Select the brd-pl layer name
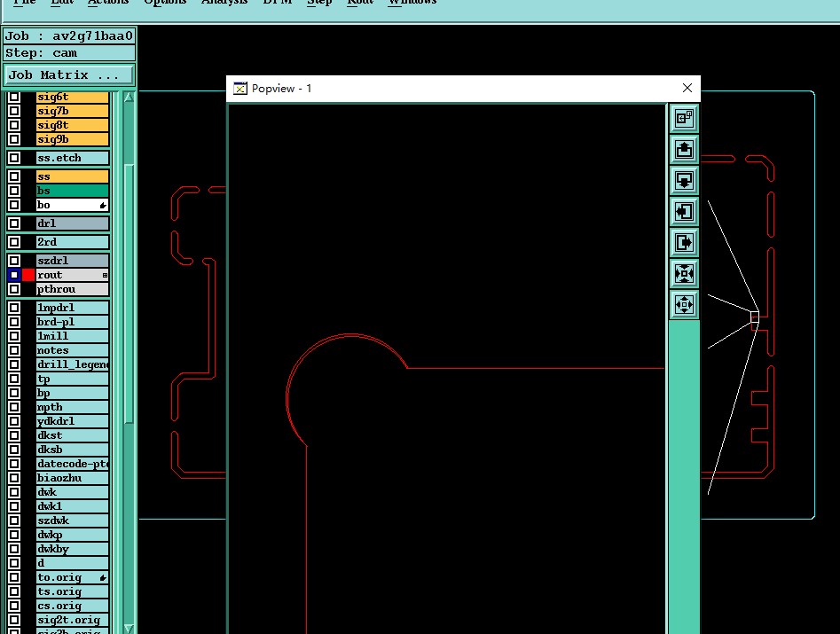The width and height of the screenshot is (840, 634). [x=73, y=322]
